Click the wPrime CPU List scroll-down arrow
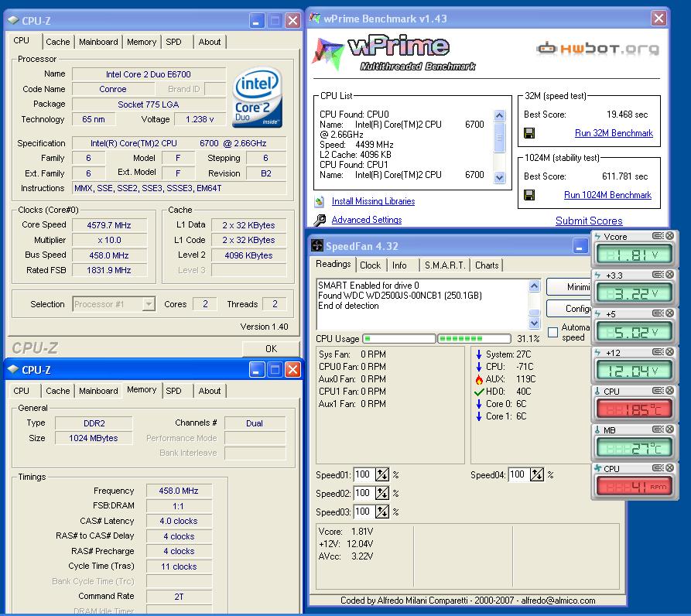This screenshot has height=616, width=691. pyautogui.click(x=499, y=177)
